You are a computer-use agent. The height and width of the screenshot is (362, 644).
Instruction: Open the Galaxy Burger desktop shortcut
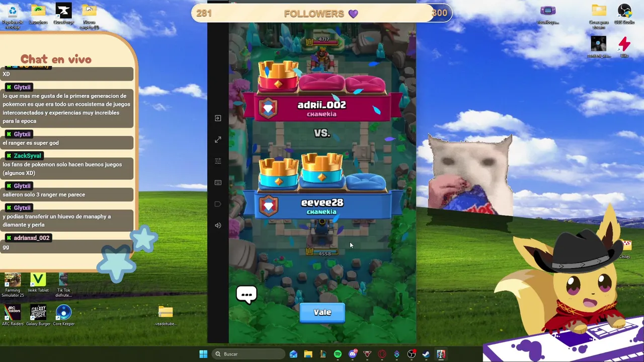[x=38, y=316]
